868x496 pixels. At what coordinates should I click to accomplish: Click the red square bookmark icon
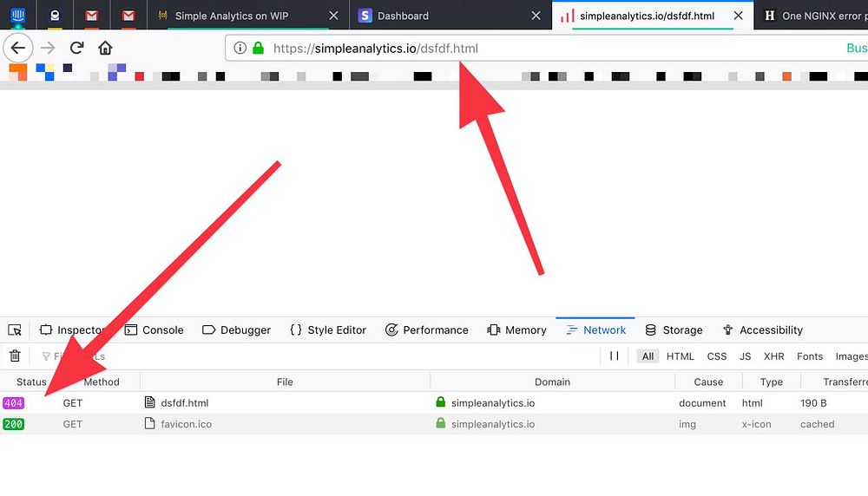pyautogui.click(x=140, y=76)
